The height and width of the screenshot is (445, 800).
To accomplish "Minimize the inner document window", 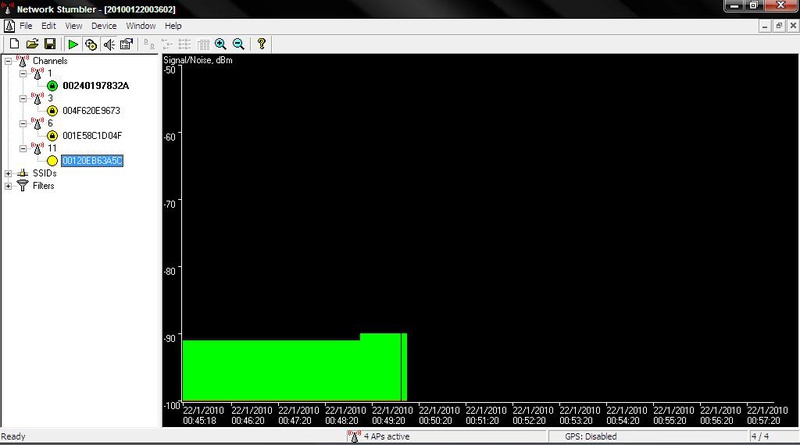I will (x=764, y=26).
